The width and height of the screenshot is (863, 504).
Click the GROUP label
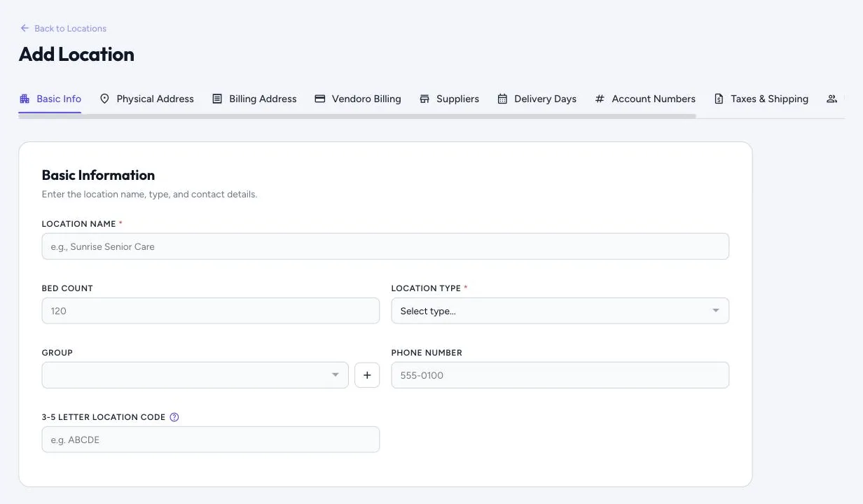click(x=57, y=353)
